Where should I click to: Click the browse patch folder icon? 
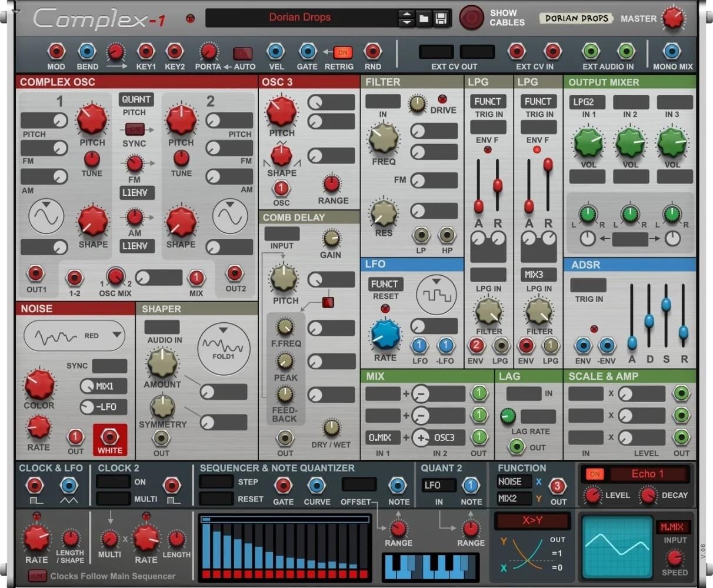coord(424,18)
